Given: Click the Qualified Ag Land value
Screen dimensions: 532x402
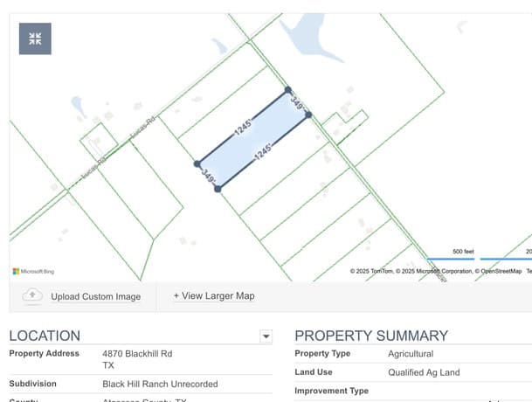Looking at the screenshot, I should (x=424, y=372).
